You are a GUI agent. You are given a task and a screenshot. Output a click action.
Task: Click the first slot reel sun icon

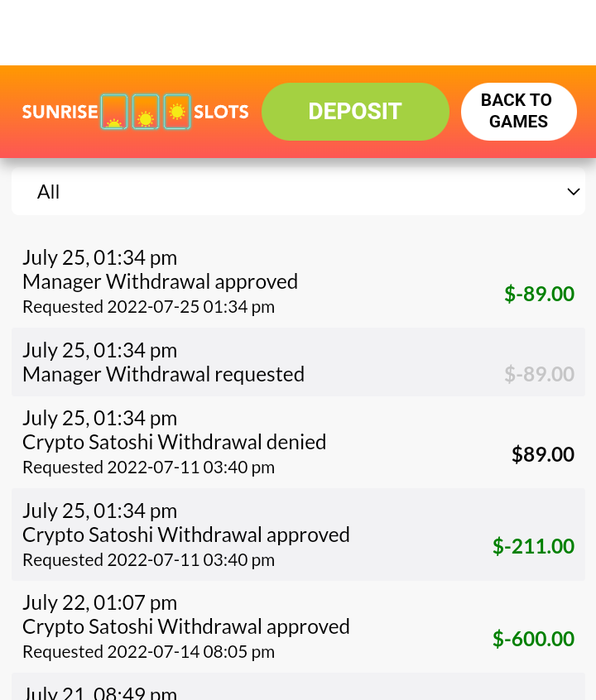(x=114, y=112)
